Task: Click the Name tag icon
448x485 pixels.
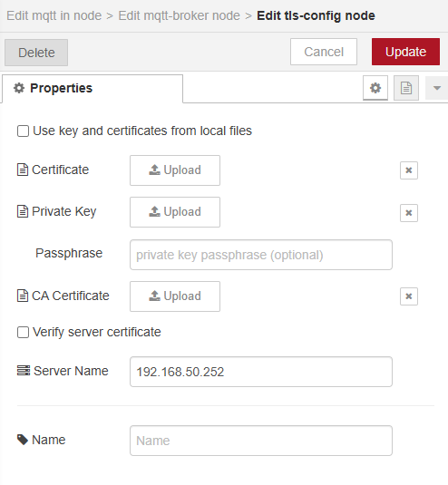Action: click(23, 440)
